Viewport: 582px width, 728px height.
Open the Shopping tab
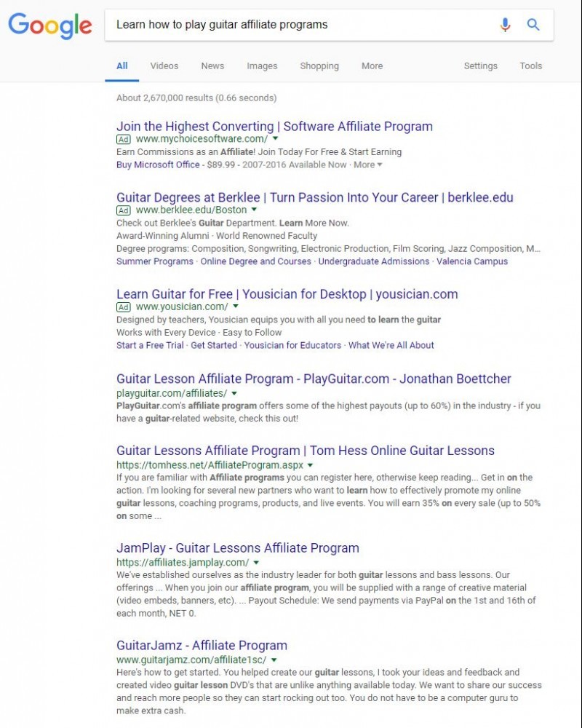pyautogui.click(x=319, y=66)
